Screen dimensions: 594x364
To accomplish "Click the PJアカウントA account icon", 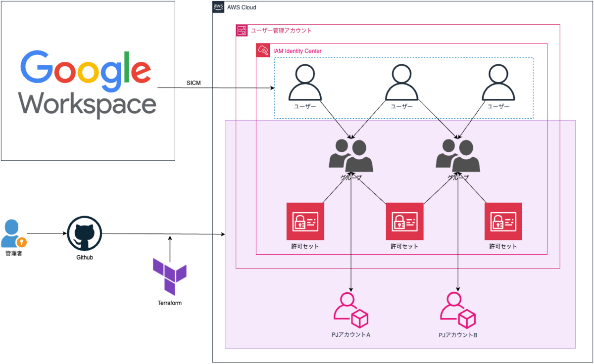I will pos(351,310).
